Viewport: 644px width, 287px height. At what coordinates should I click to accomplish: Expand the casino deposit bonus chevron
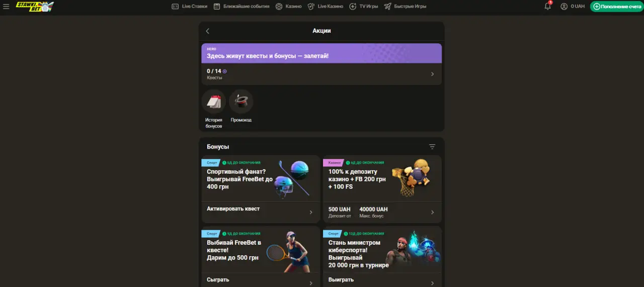(432, 212)
